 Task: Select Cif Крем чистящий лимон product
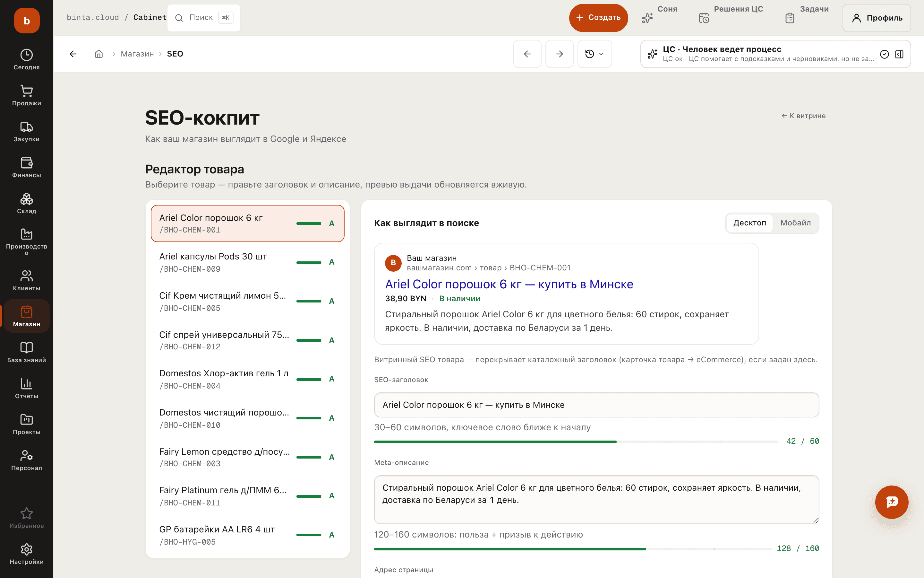point(247,301)
